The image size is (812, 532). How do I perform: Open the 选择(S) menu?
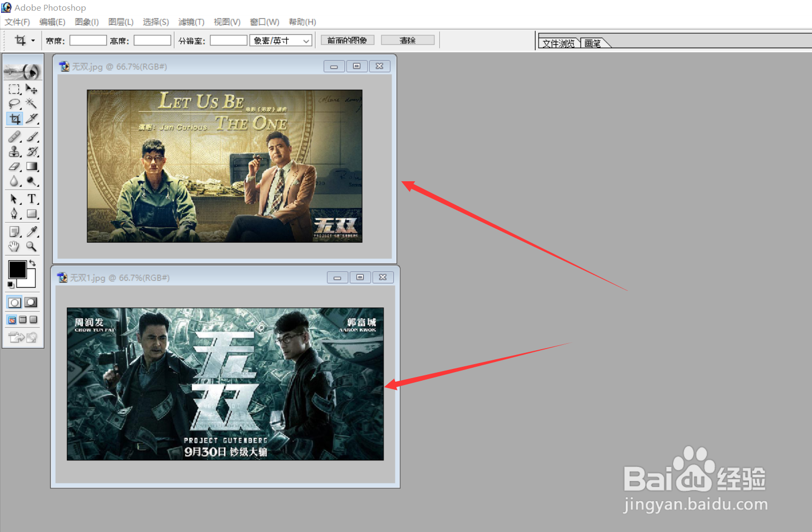click(156, 22)
